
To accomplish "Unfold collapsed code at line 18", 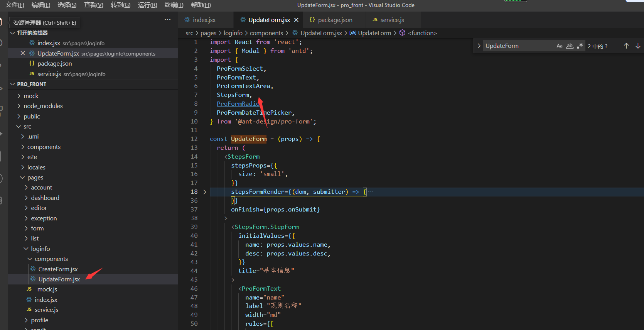I will click(x=205, y=192).
